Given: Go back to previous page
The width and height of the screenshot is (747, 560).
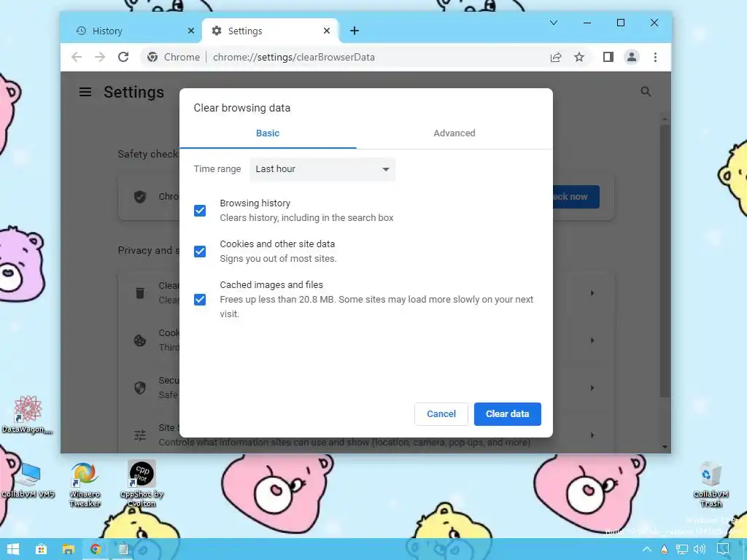Looking at the screenshot, I should (x=77, y=57).
